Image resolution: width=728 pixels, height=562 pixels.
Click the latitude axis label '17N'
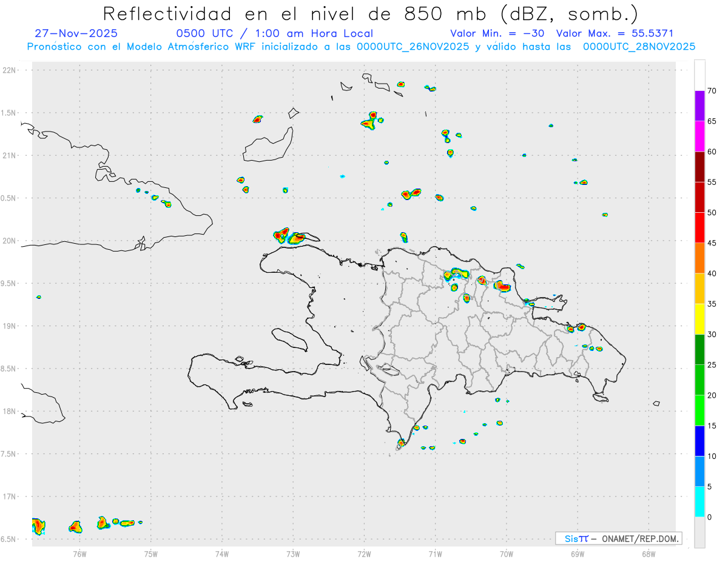click(9, 497)
